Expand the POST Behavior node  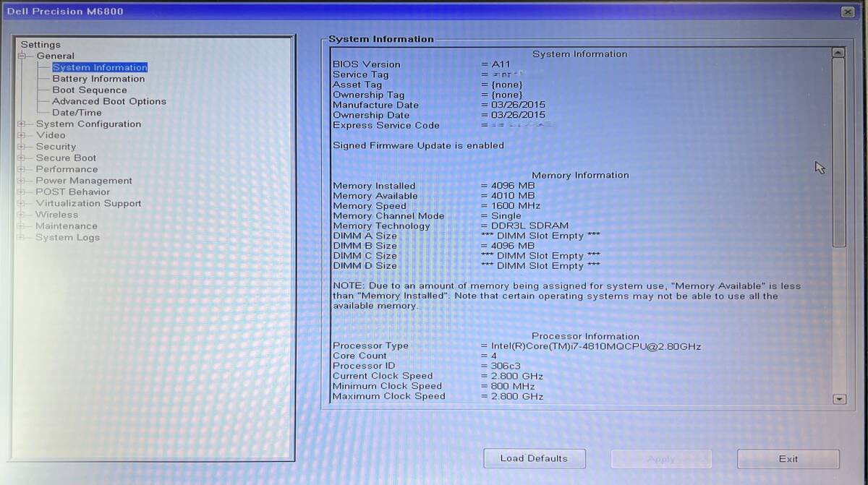tap(22, 192)
